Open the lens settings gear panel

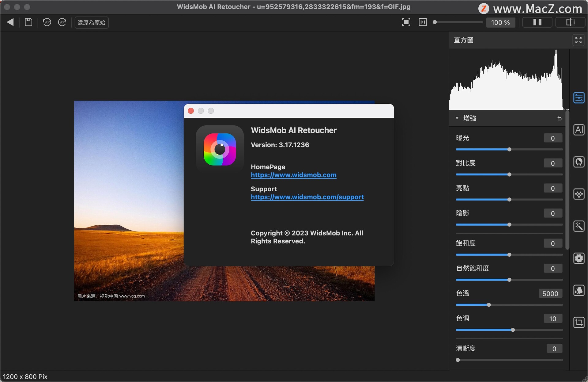pyautogui.click(x=579, y=258)
